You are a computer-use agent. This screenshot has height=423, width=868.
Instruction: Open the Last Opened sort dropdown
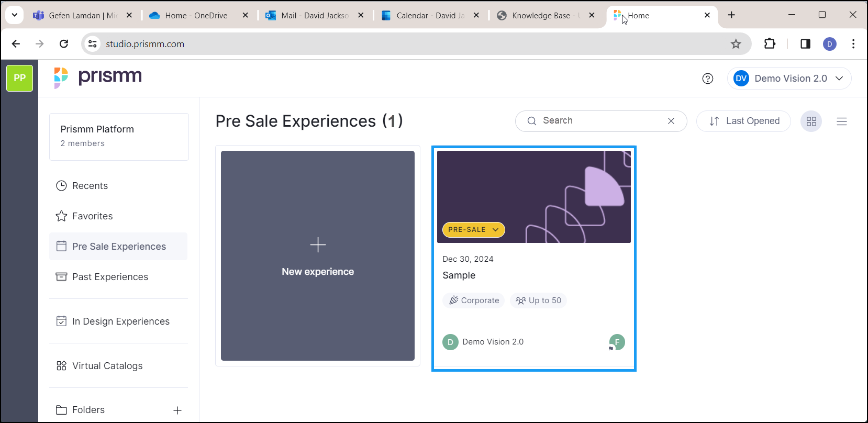click(743, 121)
